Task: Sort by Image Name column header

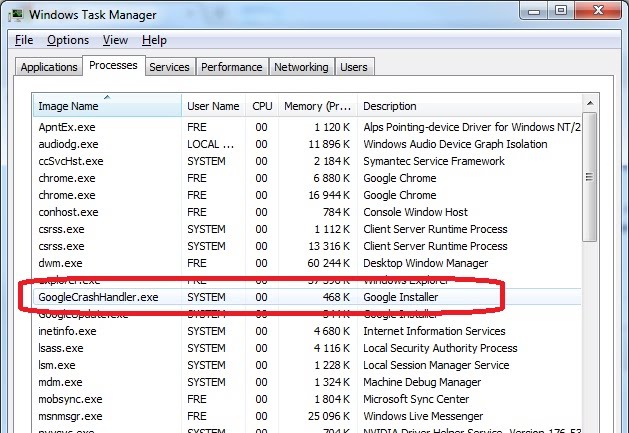Action: point(107,106)
